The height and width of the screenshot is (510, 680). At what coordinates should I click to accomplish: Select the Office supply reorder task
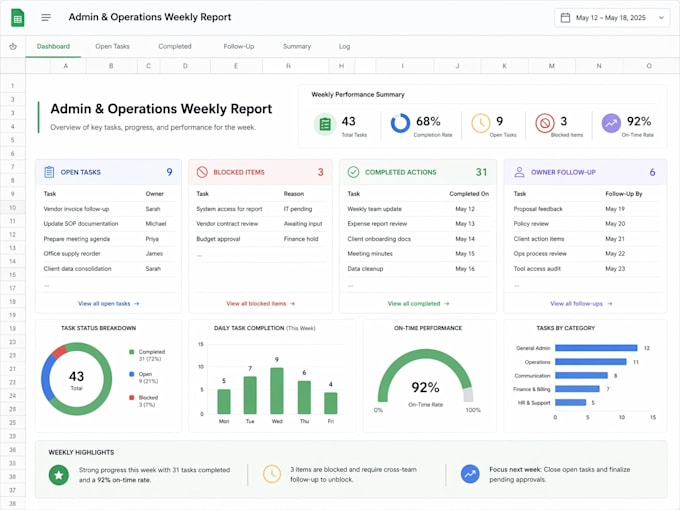[72, 254]
